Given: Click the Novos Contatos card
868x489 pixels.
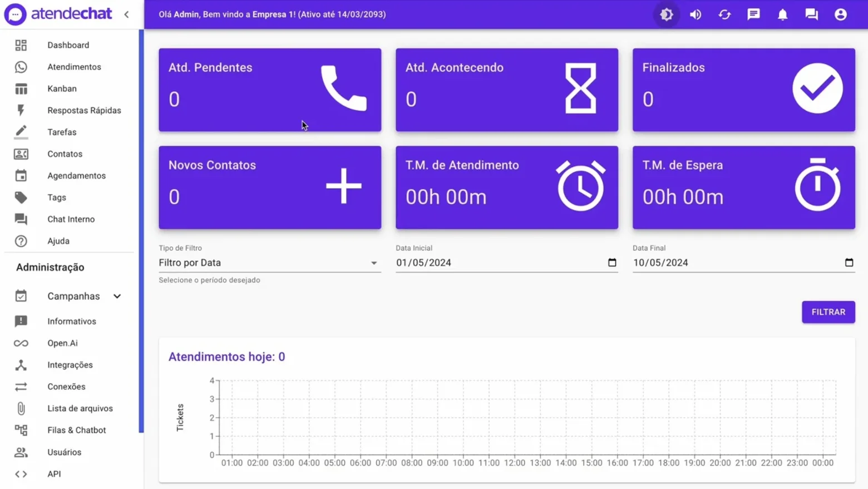Looking at the screenshot, I should pos(270,187).
